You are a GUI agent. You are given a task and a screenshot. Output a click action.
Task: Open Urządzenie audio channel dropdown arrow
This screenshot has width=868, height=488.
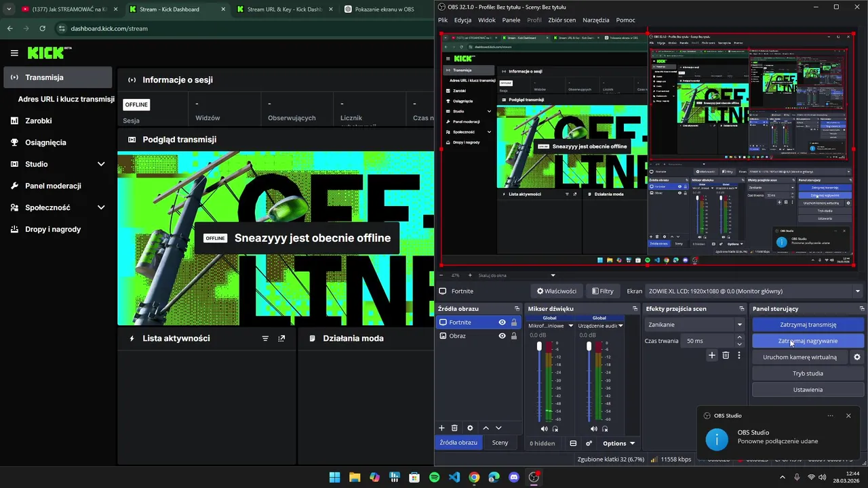click(x=621, y=326)
